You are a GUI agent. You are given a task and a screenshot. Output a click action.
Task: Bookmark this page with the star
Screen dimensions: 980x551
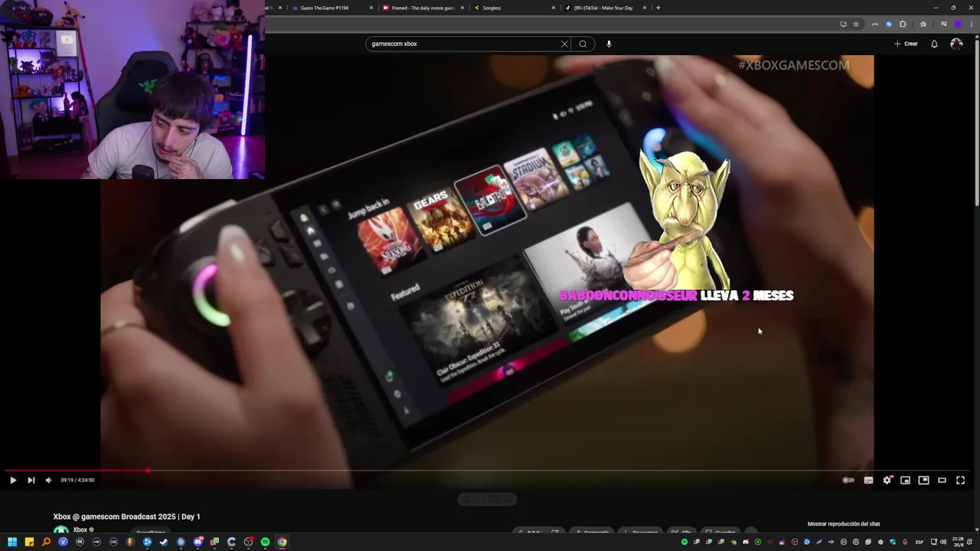click(856, 24)
